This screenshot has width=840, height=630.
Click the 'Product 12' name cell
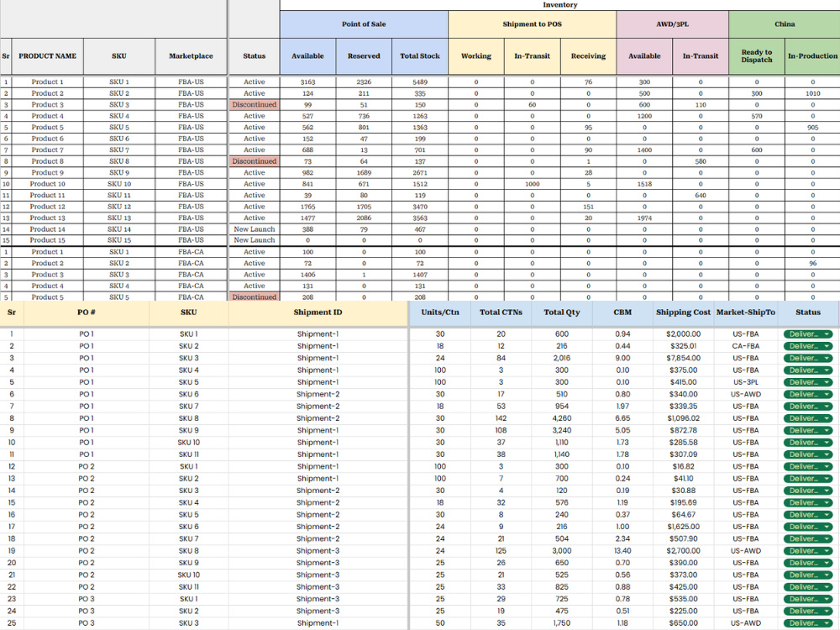48,207
